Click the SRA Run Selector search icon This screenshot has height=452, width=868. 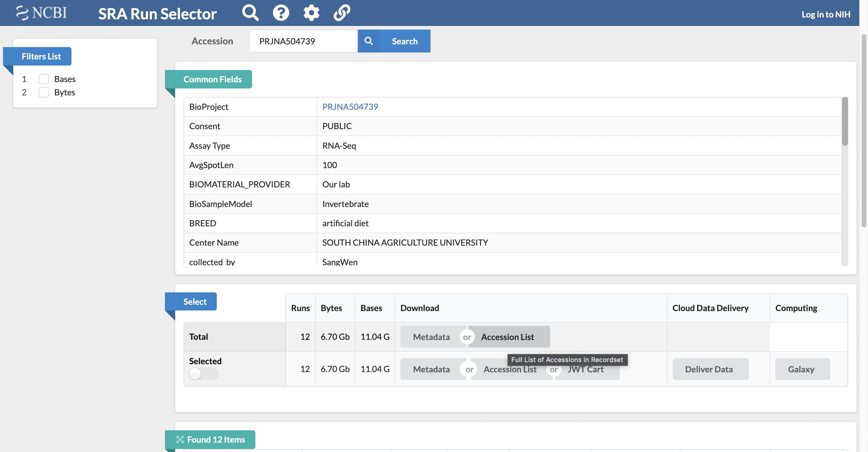point(250,13)
